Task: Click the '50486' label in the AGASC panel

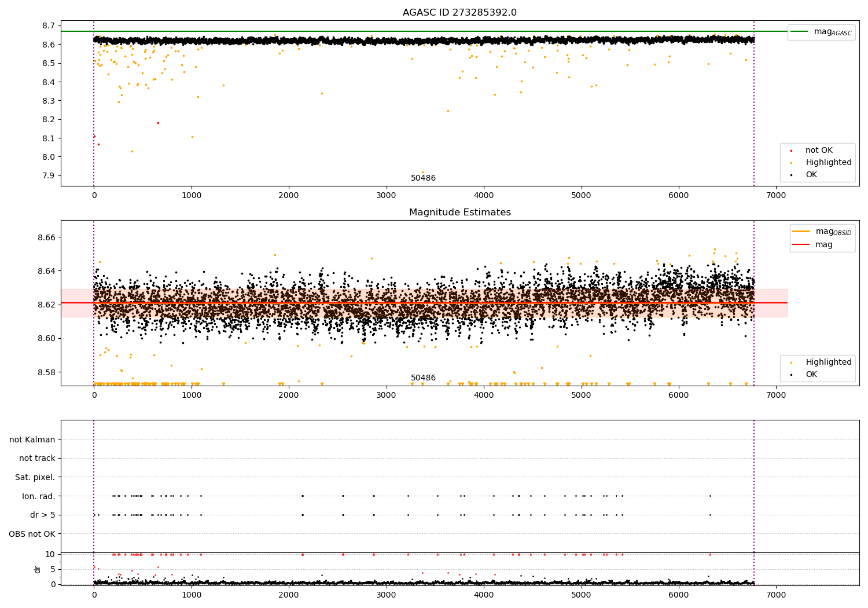Action: (x=423, y=178)
